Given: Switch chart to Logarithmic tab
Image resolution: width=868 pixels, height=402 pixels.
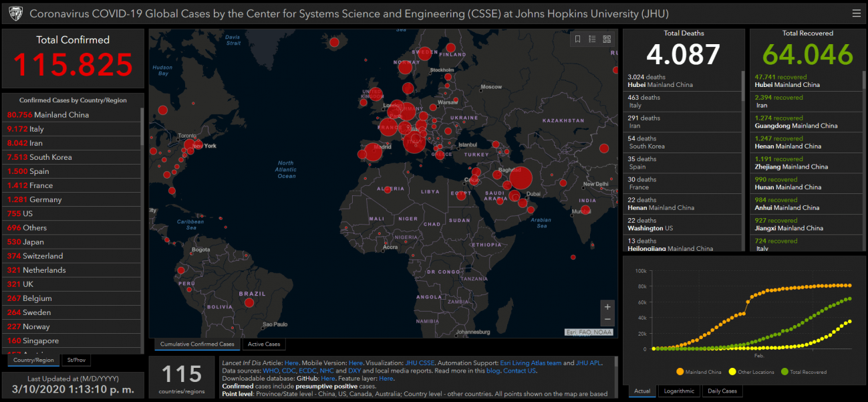Looking at the screenshot, I should pyautogui.click(x=679, y=391).
